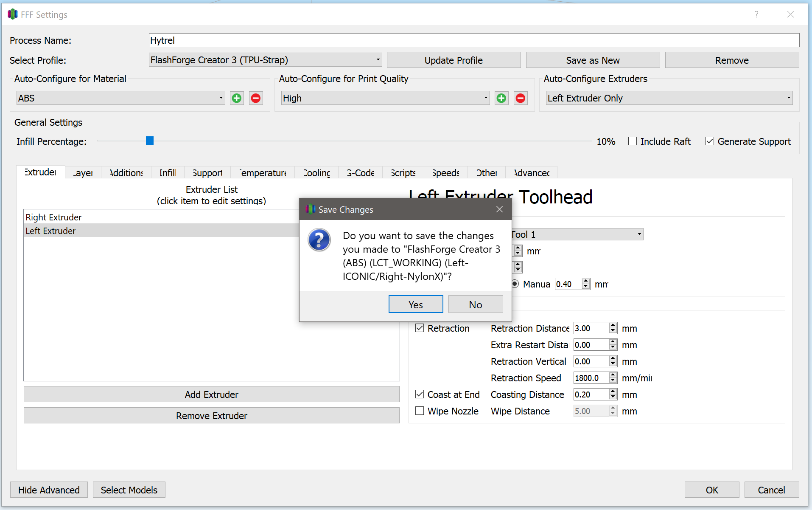Click the question mark icon in Save Changes dialog
Viewport: 812px width, 510px height.
319,240
